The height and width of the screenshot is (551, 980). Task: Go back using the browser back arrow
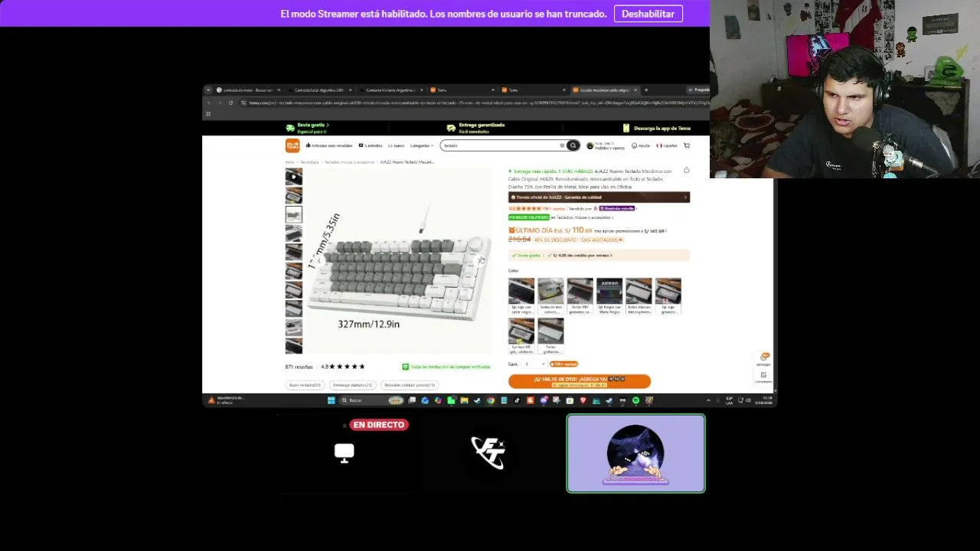tap(208, 103)
